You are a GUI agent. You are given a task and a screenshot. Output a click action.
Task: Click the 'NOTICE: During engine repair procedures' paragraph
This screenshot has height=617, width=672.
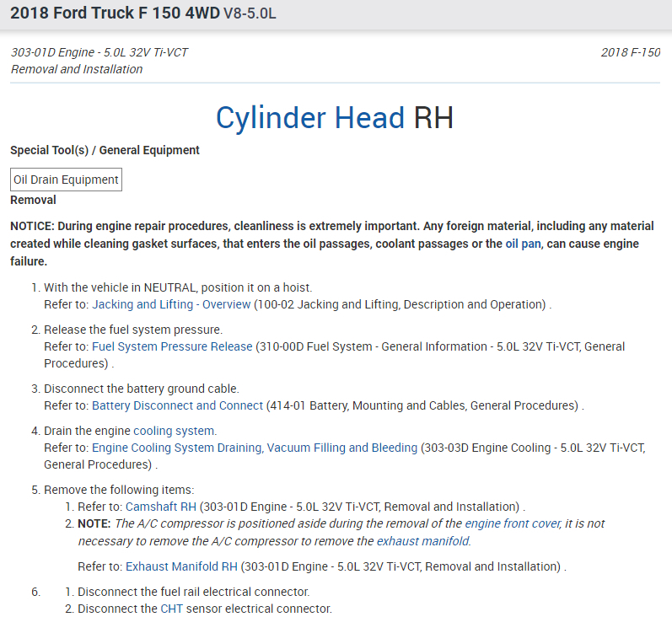click(x=332, y=244)
